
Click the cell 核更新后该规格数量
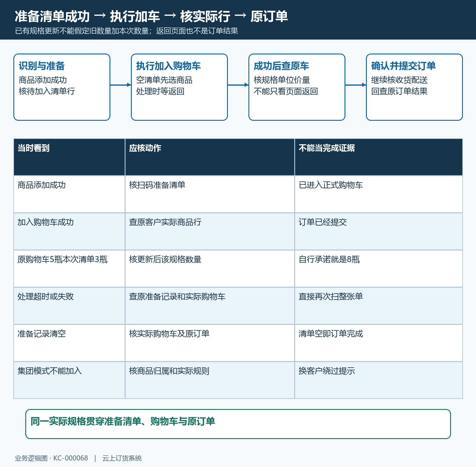pyautogui.click(x=210, y=269)
